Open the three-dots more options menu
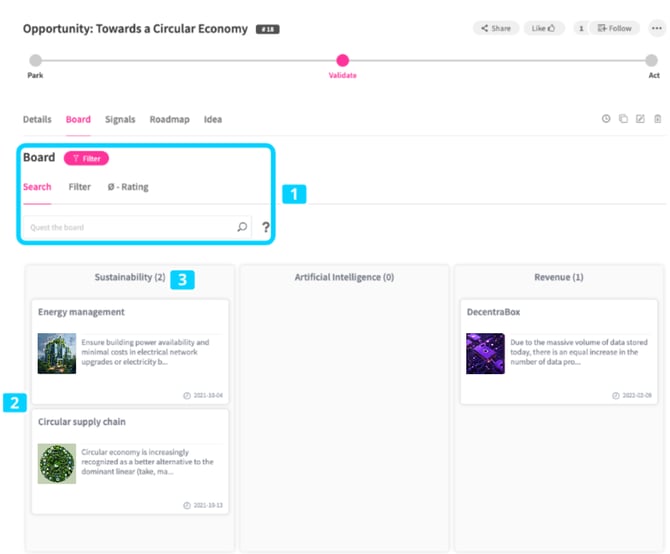Viewport: 670px width, 554px height. pyautogui.click(x=657, y=28)
